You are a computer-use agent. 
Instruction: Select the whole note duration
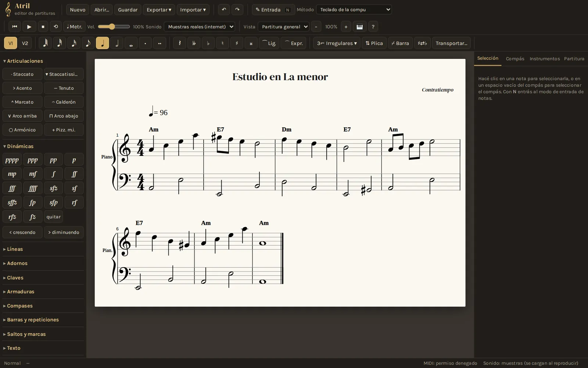[131, 43]
